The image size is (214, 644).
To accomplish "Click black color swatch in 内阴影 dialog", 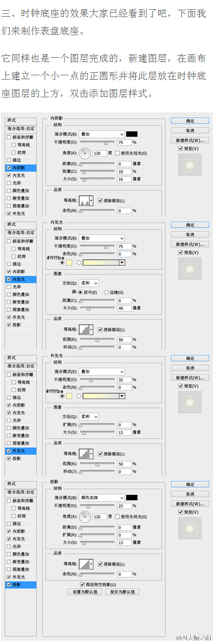I will (x=132, y=134).
